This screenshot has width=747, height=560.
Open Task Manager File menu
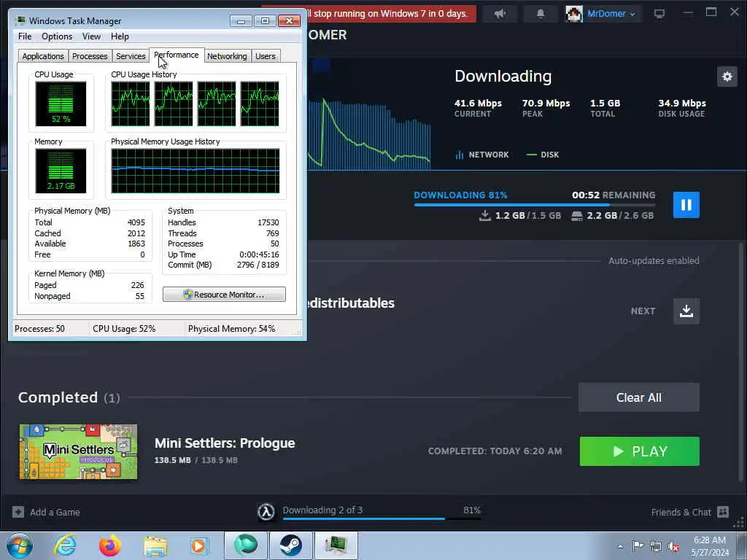(x=25, y=36)
